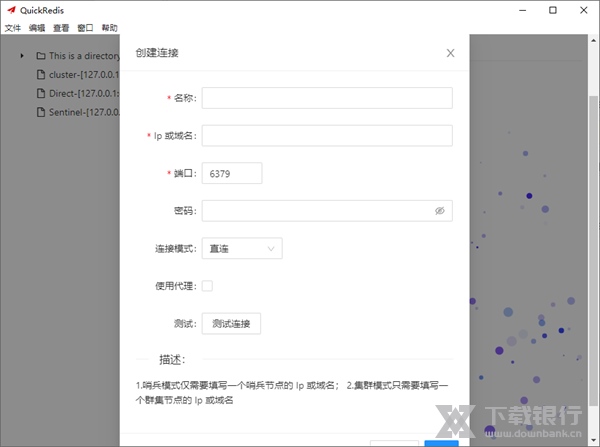600x447 pixels.
Task: Select the Direct-[127.0.0.1 connection
Action: pyautogui.click(x=84, y=93)
